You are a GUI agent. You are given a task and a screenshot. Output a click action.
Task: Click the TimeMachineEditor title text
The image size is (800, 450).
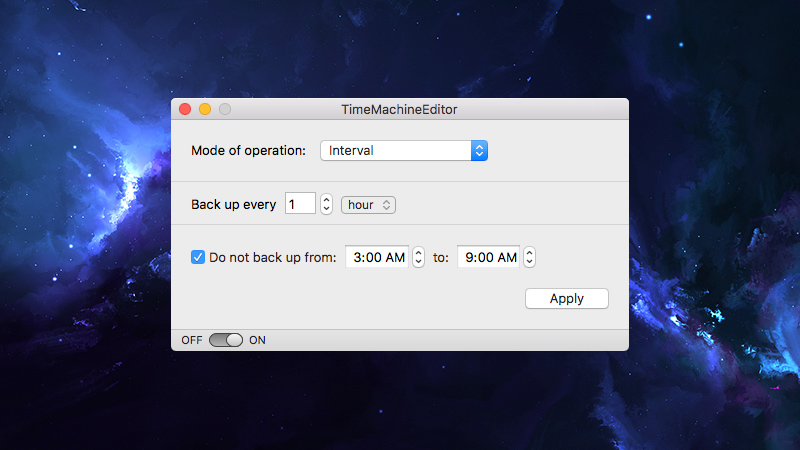[x=399, y=109]
